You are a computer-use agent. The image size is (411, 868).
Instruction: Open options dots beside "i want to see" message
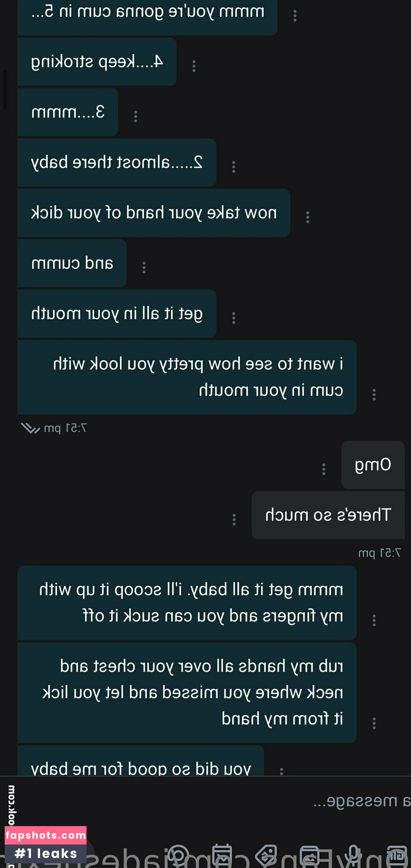pyautogui.click(x=374, y=394)
